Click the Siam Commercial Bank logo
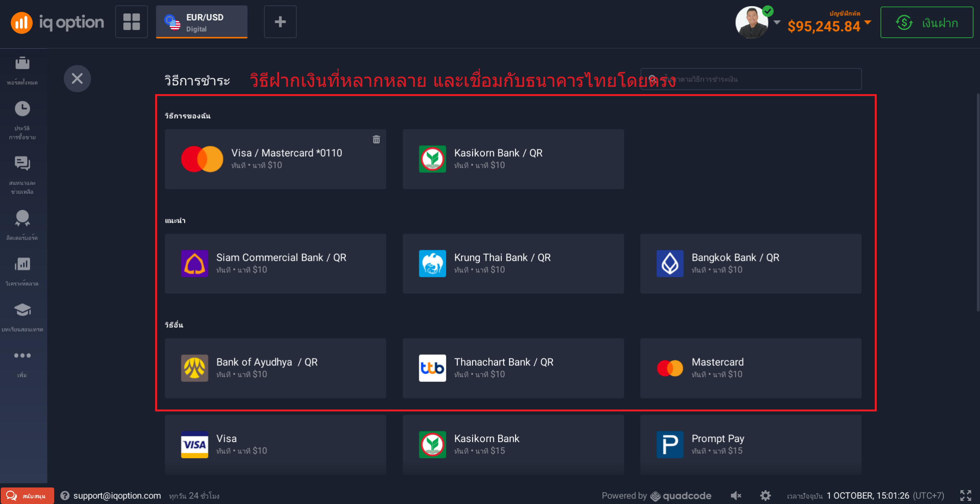 coord(195,264)
